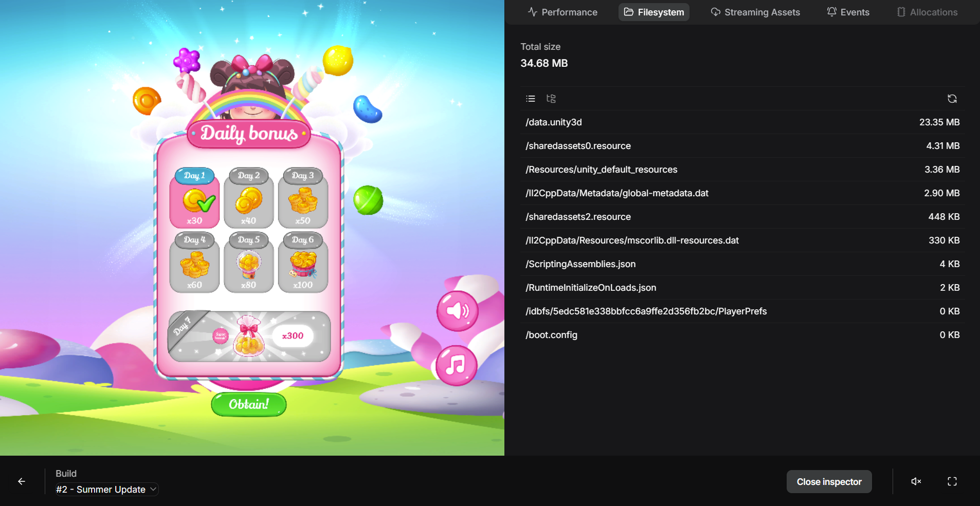The height and width of the screenshot is (506, 980).
Task: Switch to flat list view icon
Action: coord(531,99)
